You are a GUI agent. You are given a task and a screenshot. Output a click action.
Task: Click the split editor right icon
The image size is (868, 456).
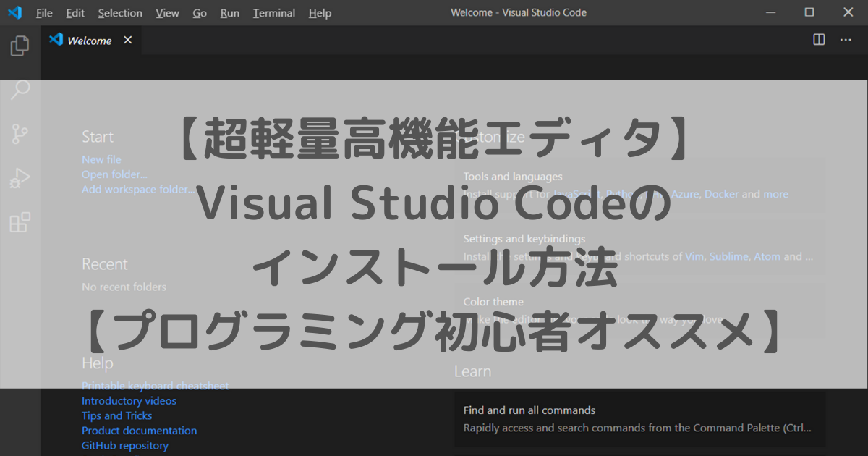(x=819, y=40)
